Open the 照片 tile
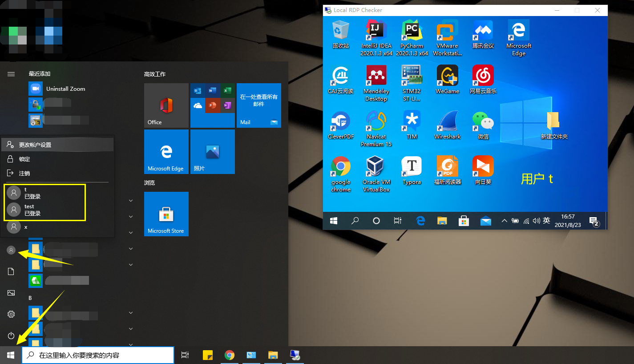 coord(213,152)
